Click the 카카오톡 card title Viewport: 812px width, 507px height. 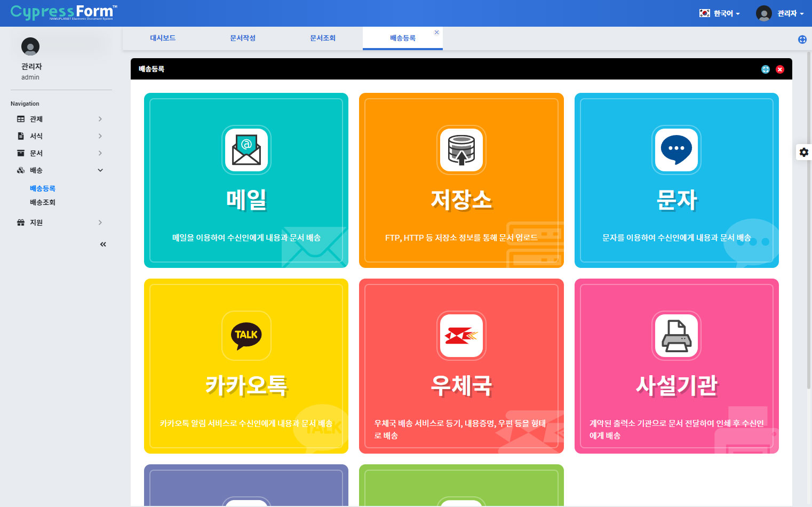click(246, 385)
